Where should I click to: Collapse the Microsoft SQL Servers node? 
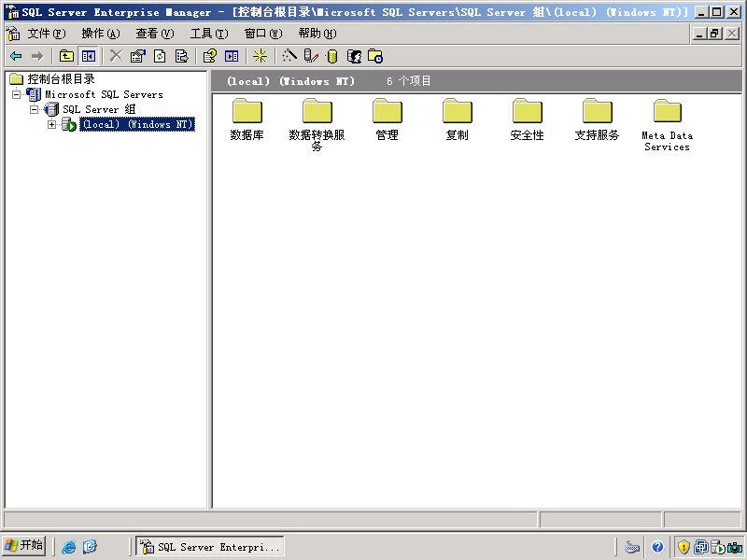pyautogui.click(x=16, y=94)
